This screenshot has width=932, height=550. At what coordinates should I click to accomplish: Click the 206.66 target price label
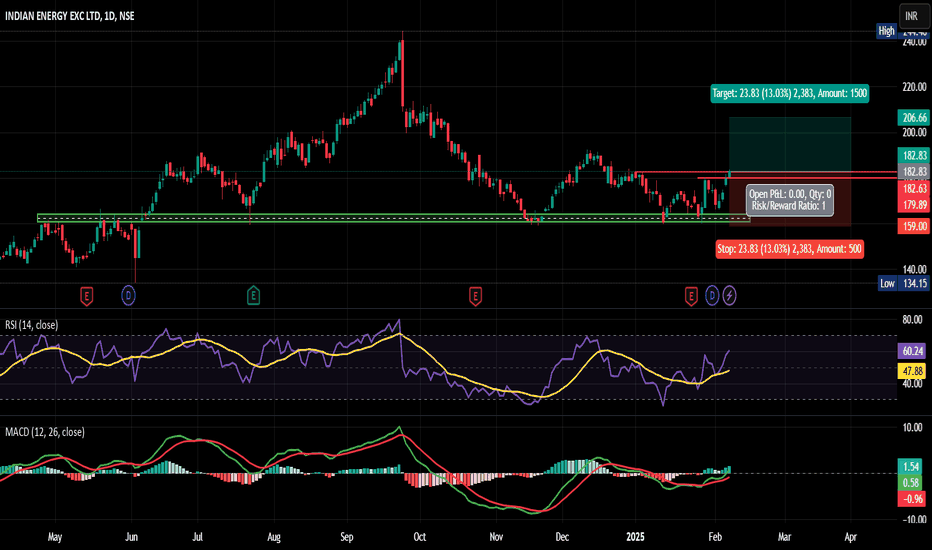(x=914, y=117)
